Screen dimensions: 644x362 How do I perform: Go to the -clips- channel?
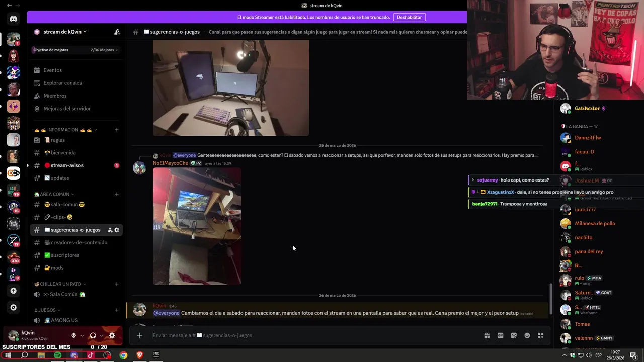tap(76, 217)
